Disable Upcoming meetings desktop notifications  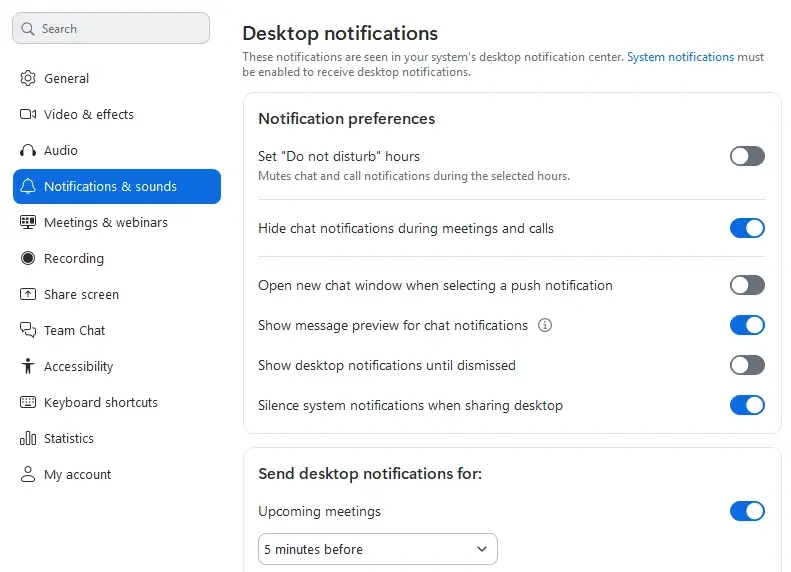tap(747, 511)
